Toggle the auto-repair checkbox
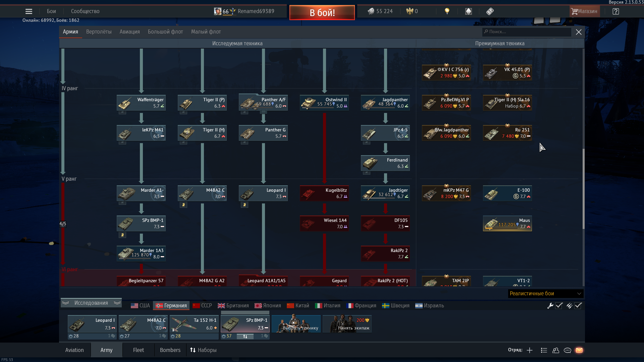The height and width of the screenshot is (362, 644). point(559,306)
